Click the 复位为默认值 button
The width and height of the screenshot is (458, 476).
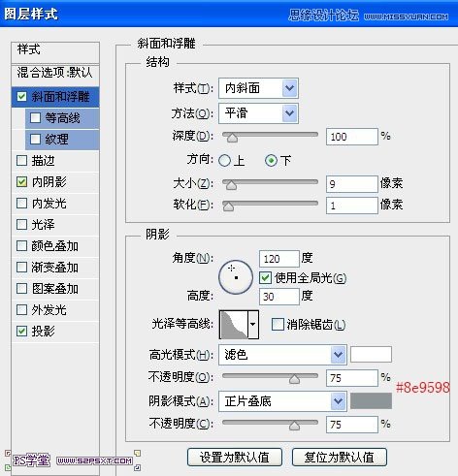(x=340, y=458)
